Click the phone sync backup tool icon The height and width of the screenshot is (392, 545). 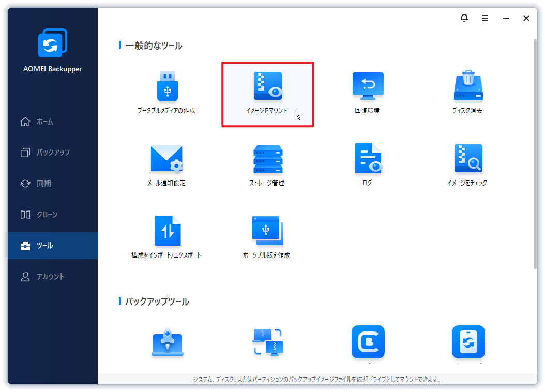pyautogui.click(x=468, y=342)
